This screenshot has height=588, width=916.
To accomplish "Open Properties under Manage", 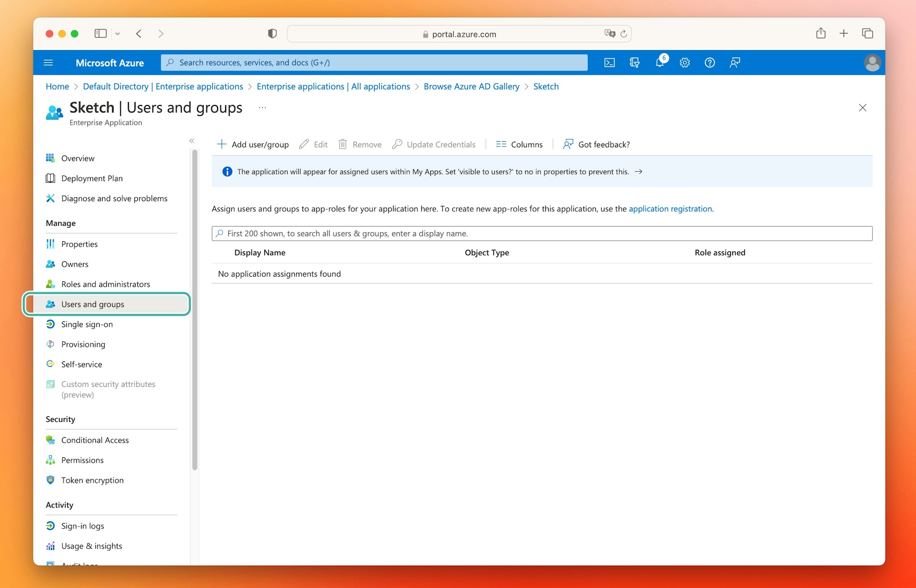I will pos(79,244).
